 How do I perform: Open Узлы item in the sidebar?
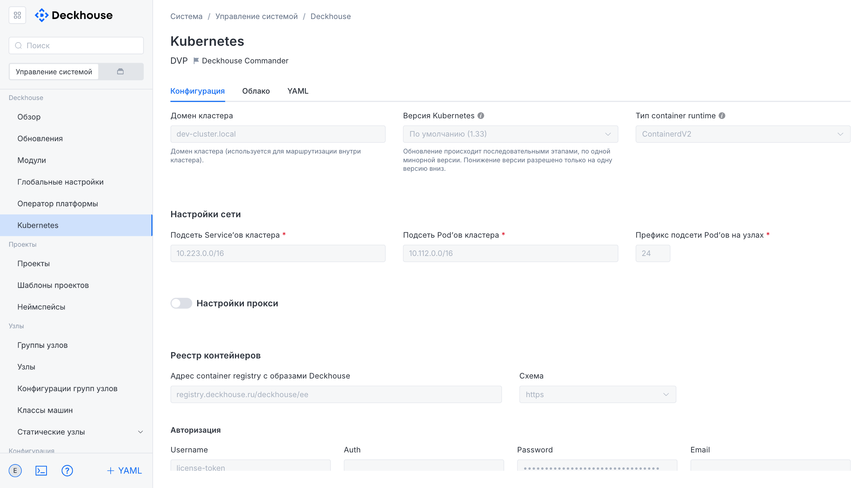76,367
